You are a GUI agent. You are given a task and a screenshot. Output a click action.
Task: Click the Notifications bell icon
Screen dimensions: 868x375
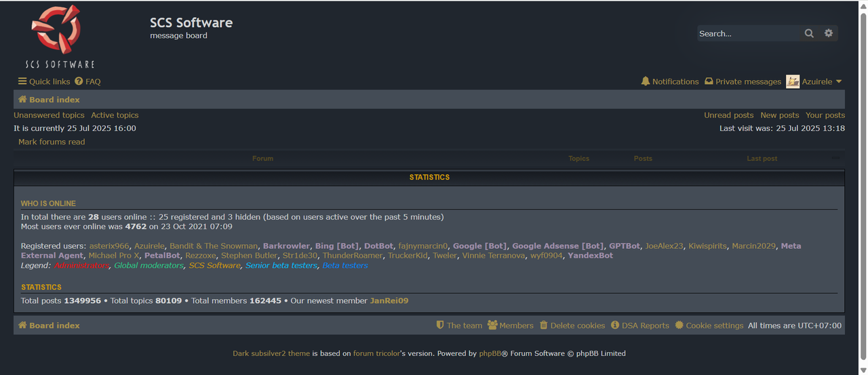click(645, 81)
